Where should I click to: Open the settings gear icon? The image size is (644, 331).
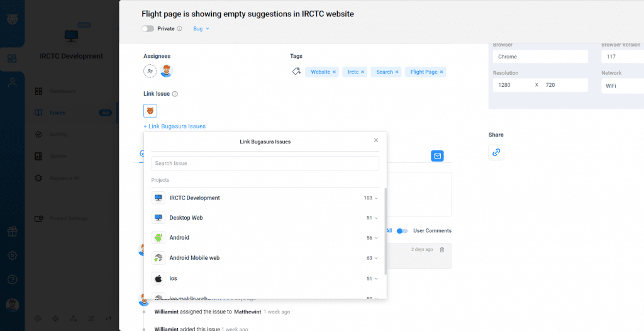[13, 255]
